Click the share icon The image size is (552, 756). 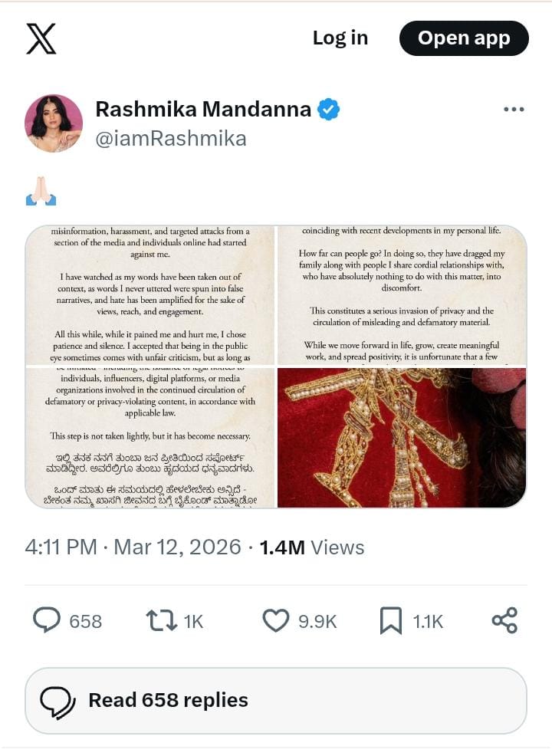pos(504,620)
